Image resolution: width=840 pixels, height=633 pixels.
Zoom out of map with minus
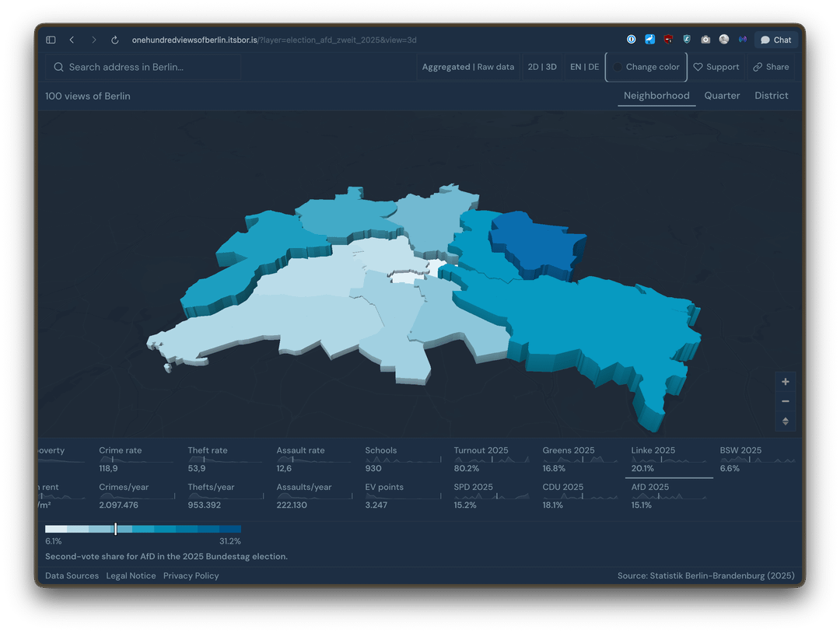786,401
